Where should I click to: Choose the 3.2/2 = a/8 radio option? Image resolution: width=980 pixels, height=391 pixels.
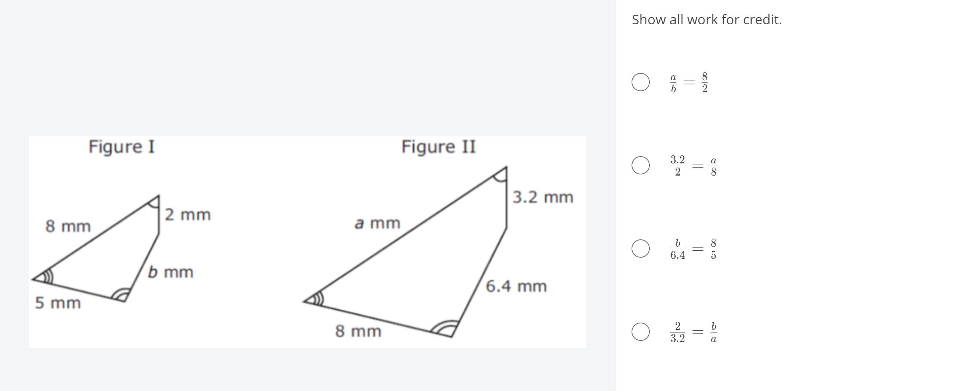coord(641,165)
